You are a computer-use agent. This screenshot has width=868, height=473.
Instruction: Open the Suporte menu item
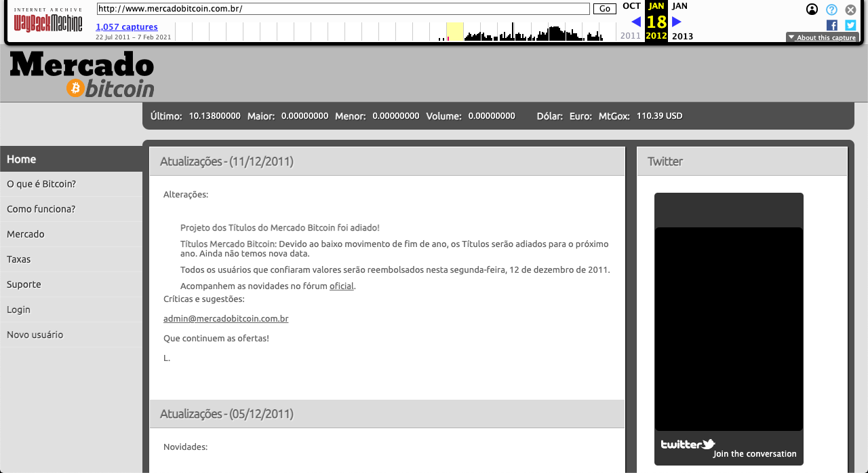pyautogui.click(x=71, y=284)
